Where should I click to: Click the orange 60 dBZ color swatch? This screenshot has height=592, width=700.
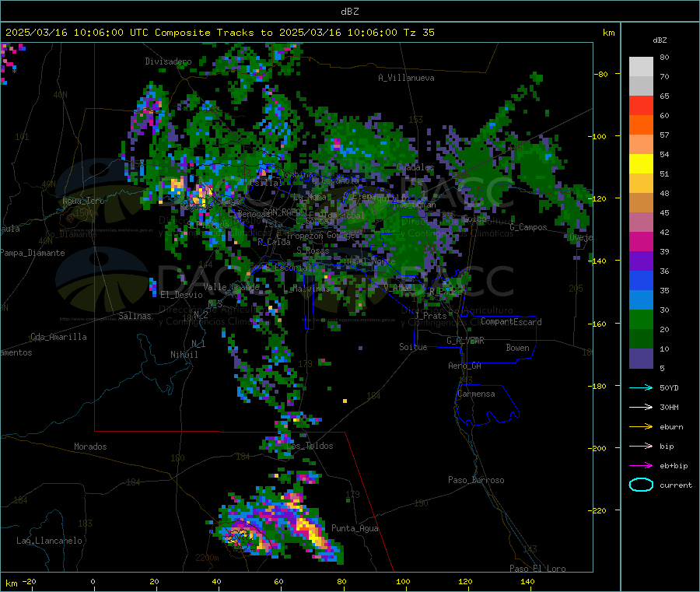[641, 125]
